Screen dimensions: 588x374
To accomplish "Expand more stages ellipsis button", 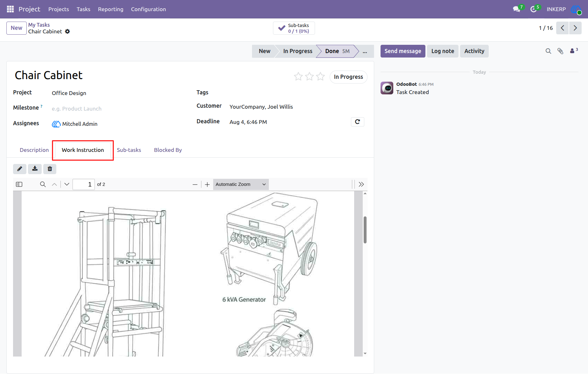I will (x=365, y=51).
